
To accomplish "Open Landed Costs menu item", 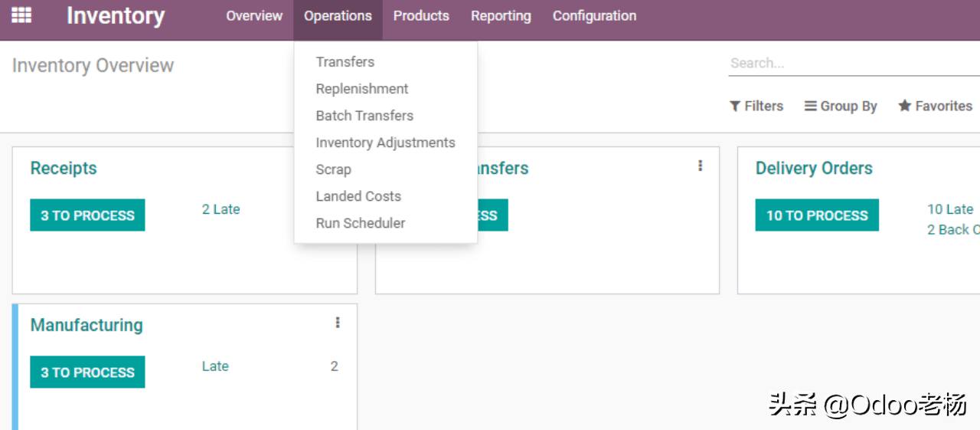I will (358, 196).
